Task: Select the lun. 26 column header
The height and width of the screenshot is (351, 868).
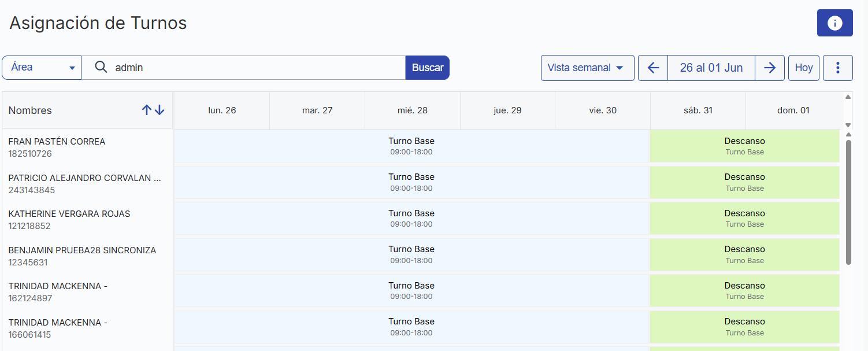Action: 222,110
